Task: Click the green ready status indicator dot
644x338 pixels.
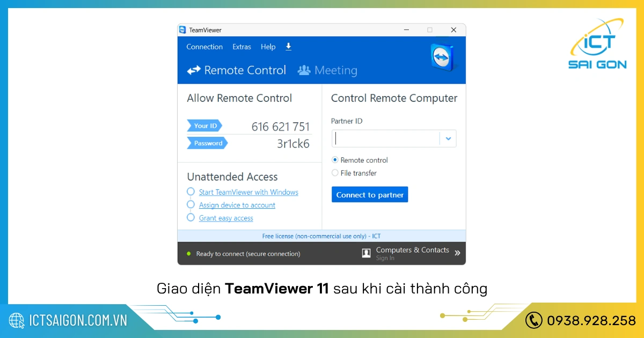Action: (188, 254)
